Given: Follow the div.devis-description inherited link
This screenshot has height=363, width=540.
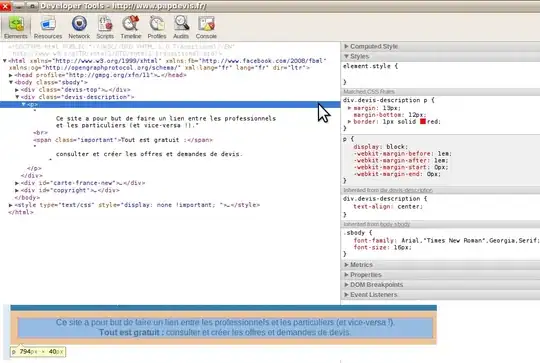Looking at the screenshot, I should [406, 190].
